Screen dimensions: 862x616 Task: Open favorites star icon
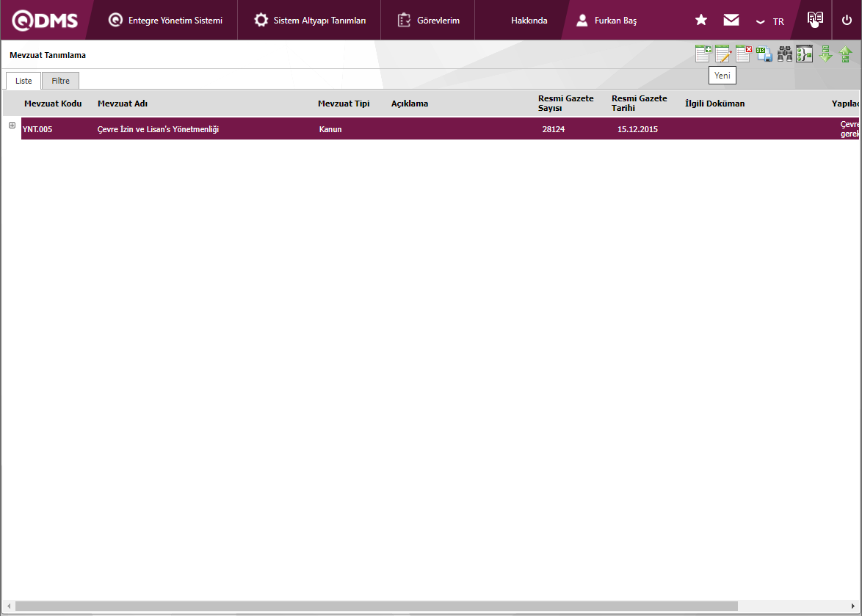click(701, 20)
